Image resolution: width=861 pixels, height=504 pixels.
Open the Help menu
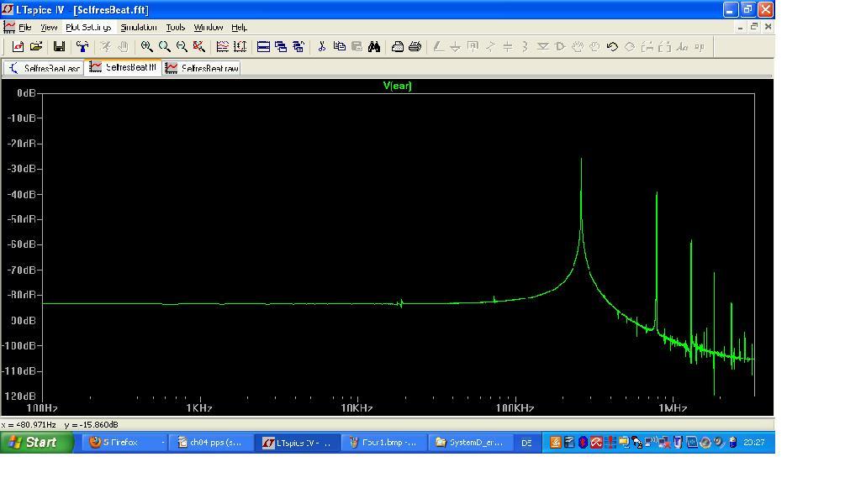(239, 28)
